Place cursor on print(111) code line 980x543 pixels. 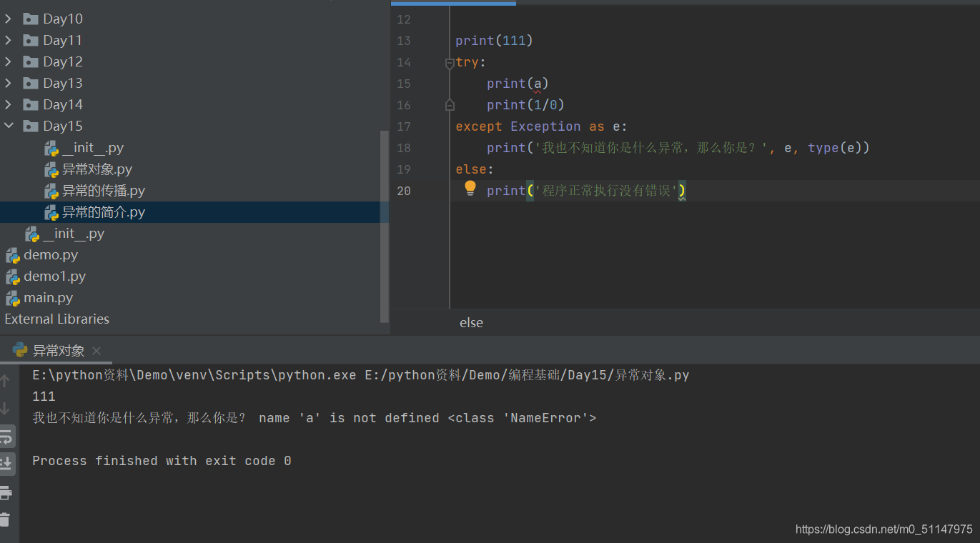point(495,41)
